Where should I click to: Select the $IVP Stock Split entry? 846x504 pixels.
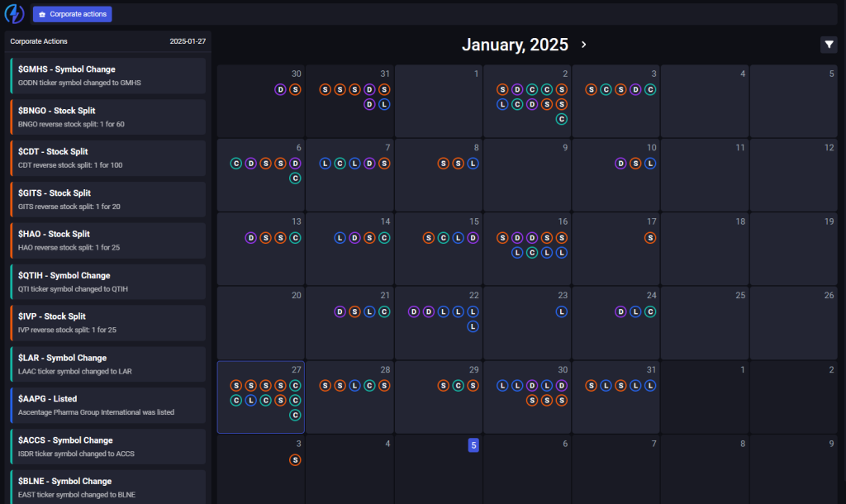coord(108,323)
